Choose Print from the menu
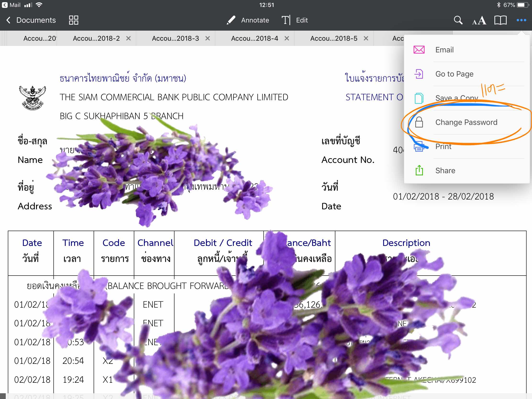This screenshot has height=399, width=532. click(467, 146)
